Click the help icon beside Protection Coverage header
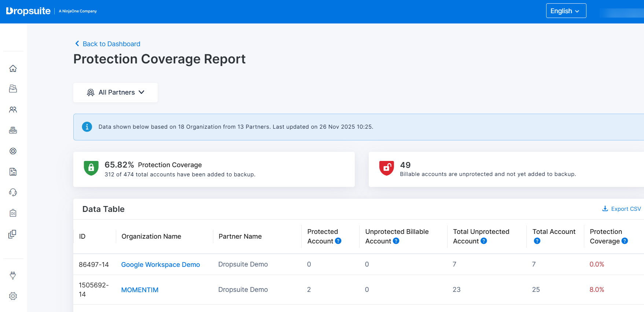Image resolution: width=644 pixels, height=312 pixels. (625, 241)
